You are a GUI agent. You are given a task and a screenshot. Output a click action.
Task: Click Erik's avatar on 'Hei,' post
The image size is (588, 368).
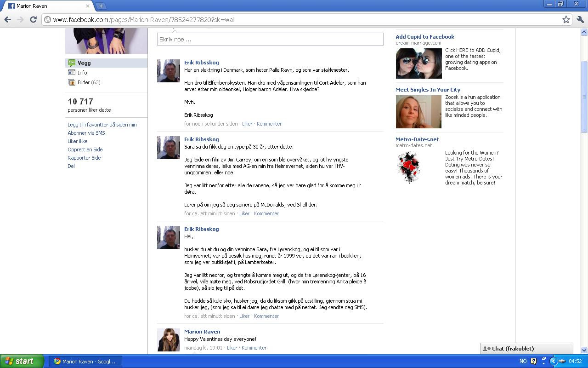[169, 237]
